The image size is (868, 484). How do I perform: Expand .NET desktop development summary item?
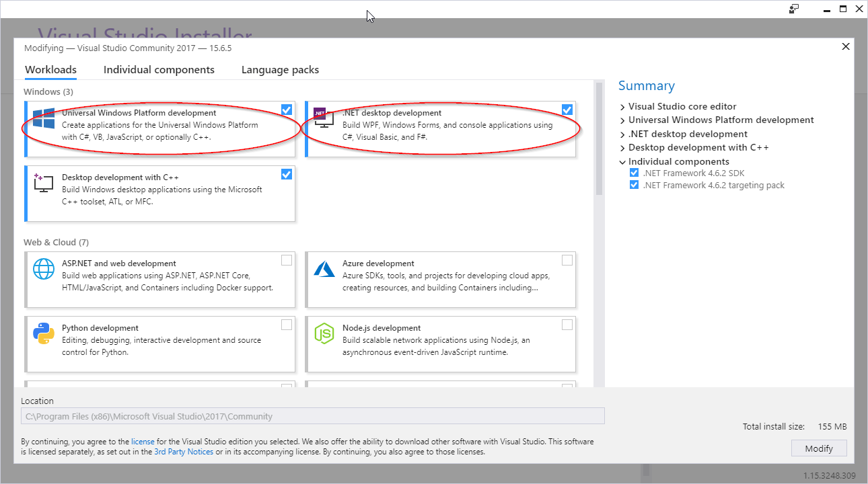(622, 134)
